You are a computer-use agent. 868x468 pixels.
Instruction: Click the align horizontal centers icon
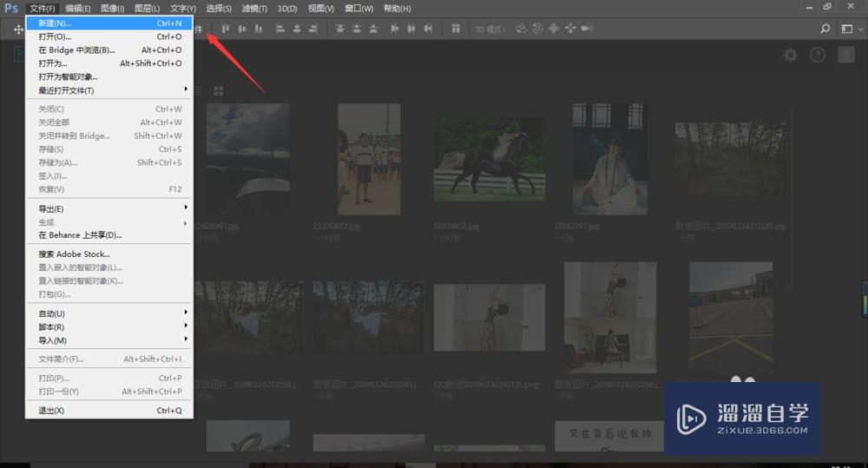point(297,29)
